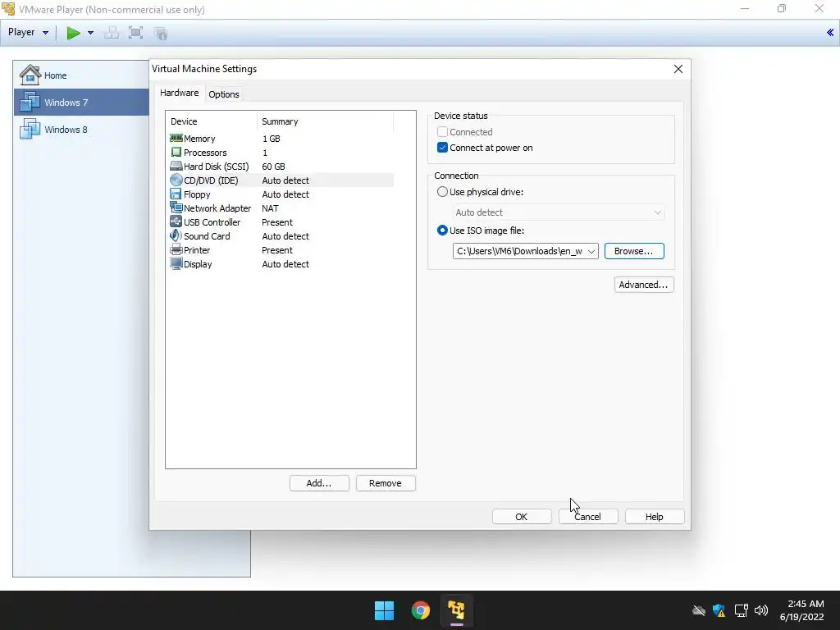Click the Display device icon
840x630 pixels.
click(176, 263)
